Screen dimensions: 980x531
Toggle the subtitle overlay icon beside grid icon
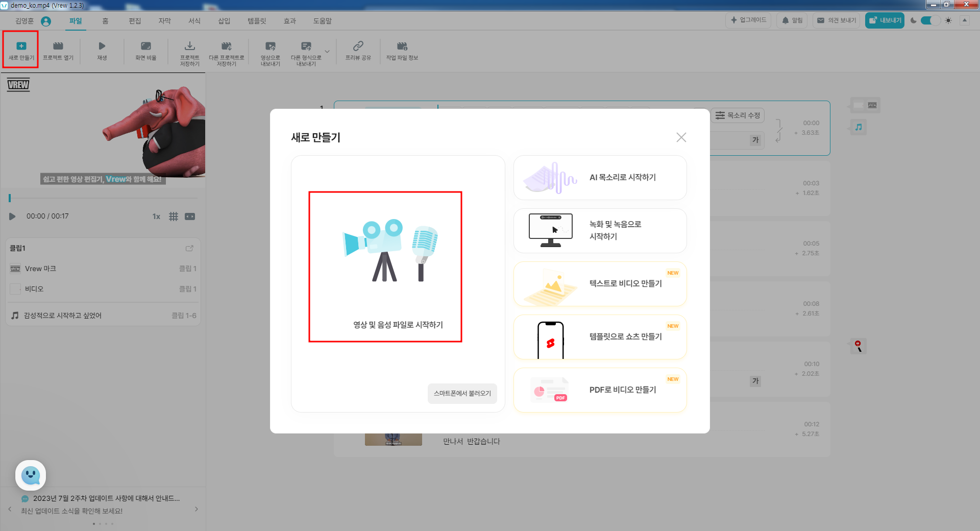pos(189,216)
